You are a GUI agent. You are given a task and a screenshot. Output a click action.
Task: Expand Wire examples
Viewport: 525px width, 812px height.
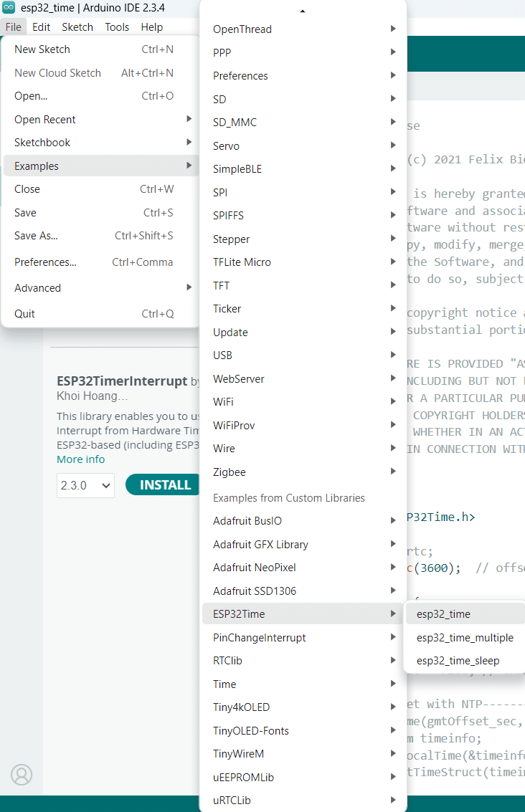click(303, 449)
